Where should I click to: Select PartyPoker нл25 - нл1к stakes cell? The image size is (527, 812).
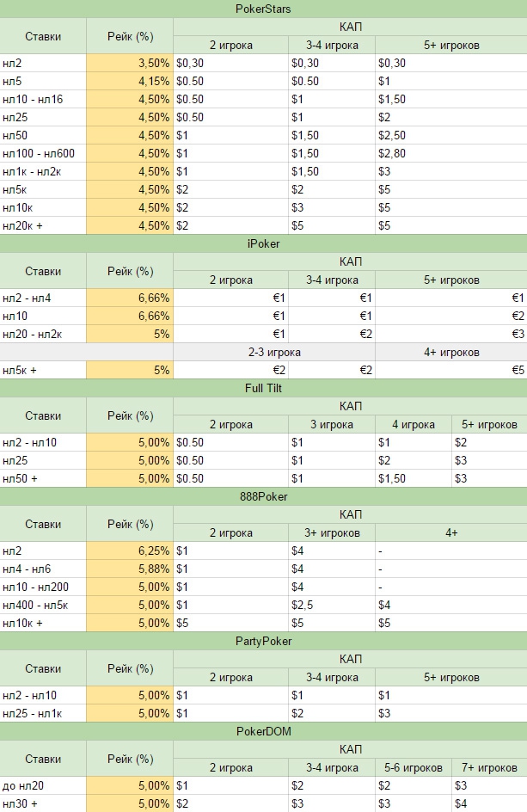[x=43, y=713]
